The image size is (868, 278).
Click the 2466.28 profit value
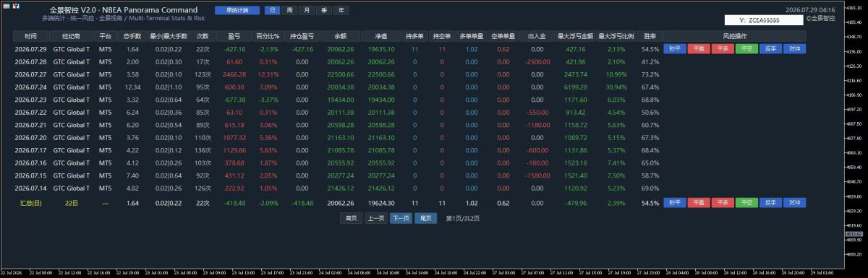pyautogui.click(x=234, y=74)
